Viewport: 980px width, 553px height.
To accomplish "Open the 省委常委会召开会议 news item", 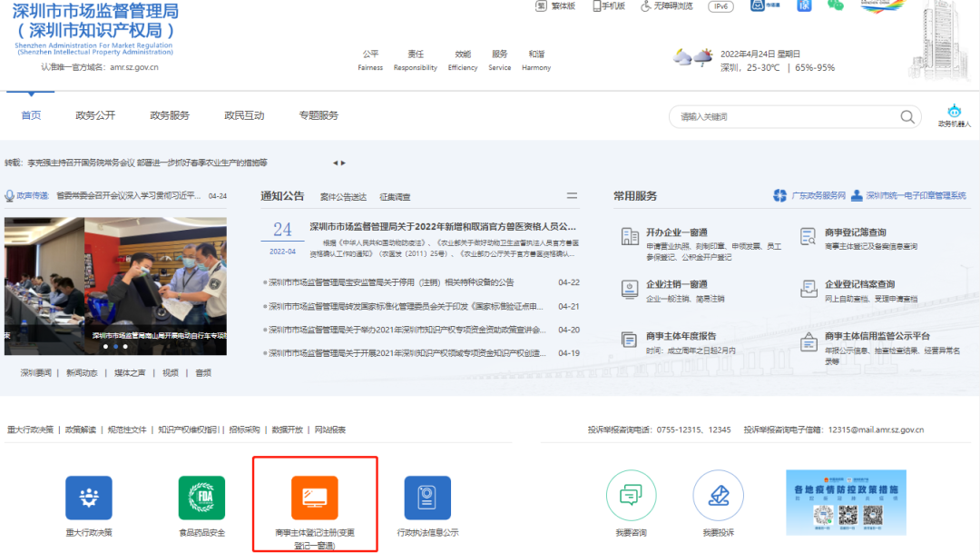I will [x=128, y=196].
